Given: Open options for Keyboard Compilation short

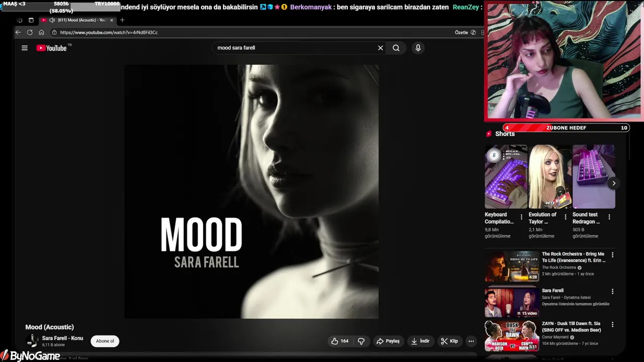Looking at the screenshot, I should pos(521,217).
